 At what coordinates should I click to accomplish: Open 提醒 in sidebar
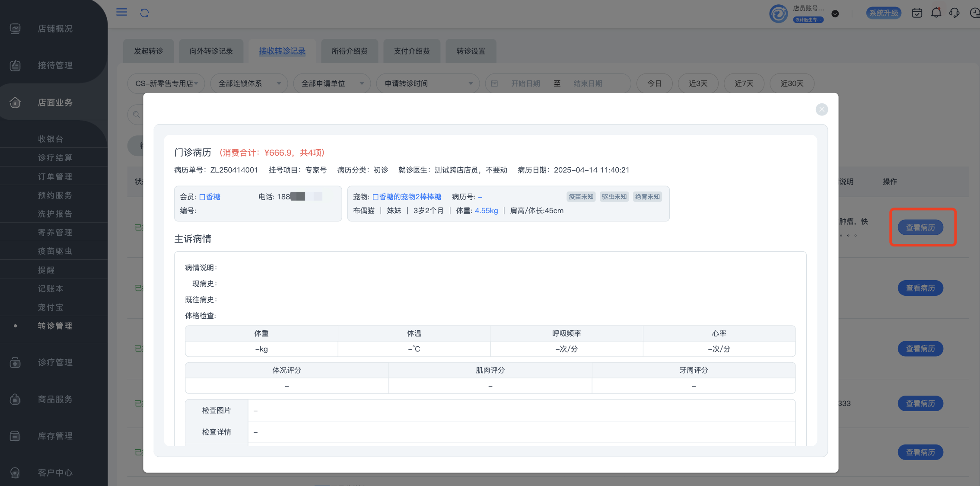pyautogui.click(x=46, y=270)
